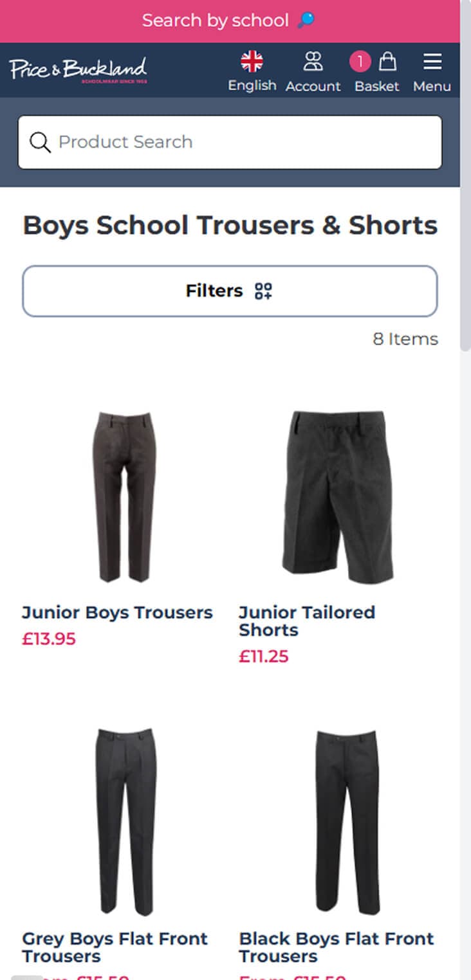Open Junior Tailored Shorts product image
This screenshot has width=471, height=980.
click(338, 496)
